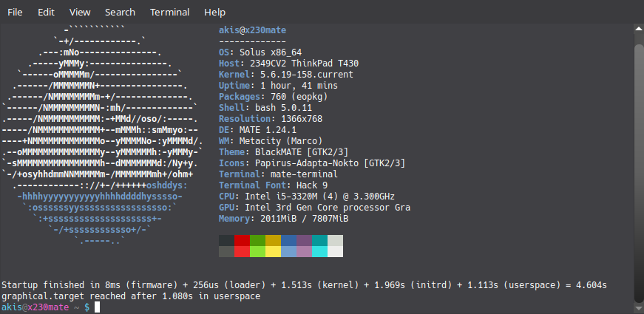Click the 'Terminal: mate-terminal' line
The height and width of the screenshot is (314, 644).
(x=279, y=174)
